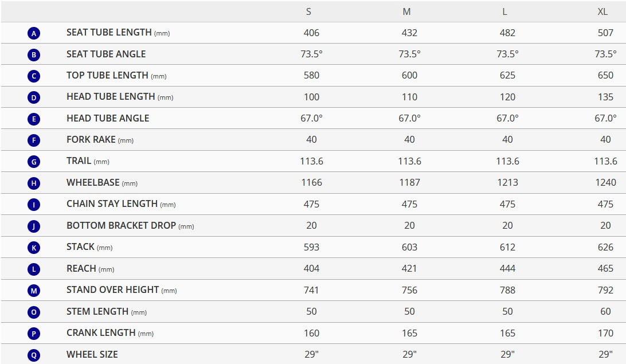The width and height of the screenshot is (626, 364).
Task: Select the K icon beside Stack
Action: [33, 248]
